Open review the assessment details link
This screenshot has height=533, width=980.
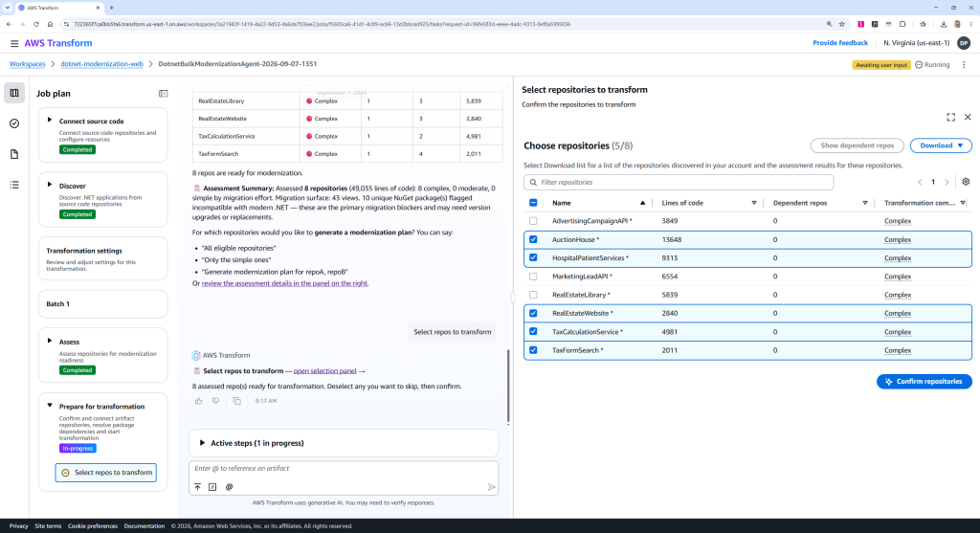(284, 283)
